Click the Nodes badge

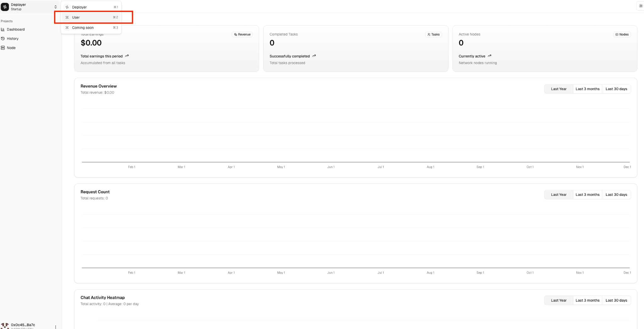pyautogui.click(x=622, y=34)
